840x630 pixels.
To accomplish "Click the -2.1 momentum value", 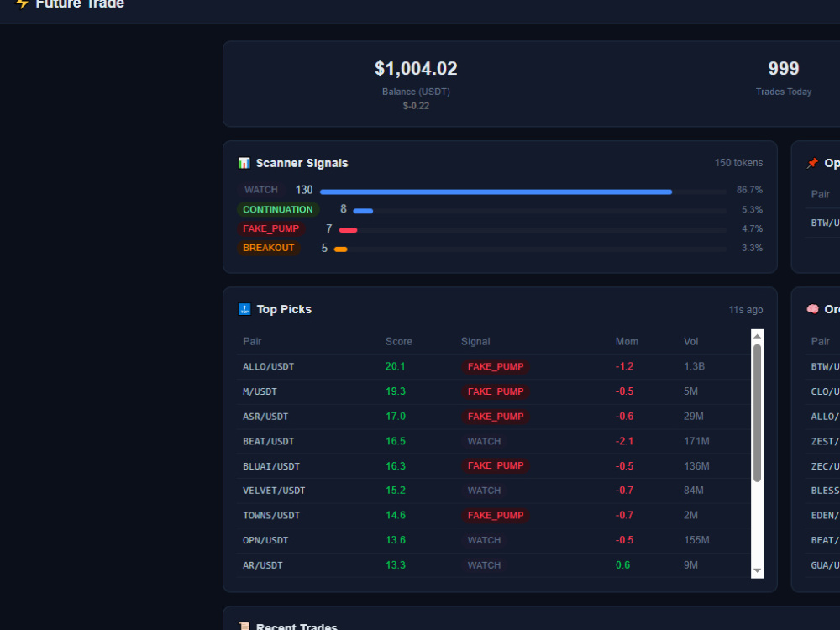I will pyautogui.click(x=624, y=442).
